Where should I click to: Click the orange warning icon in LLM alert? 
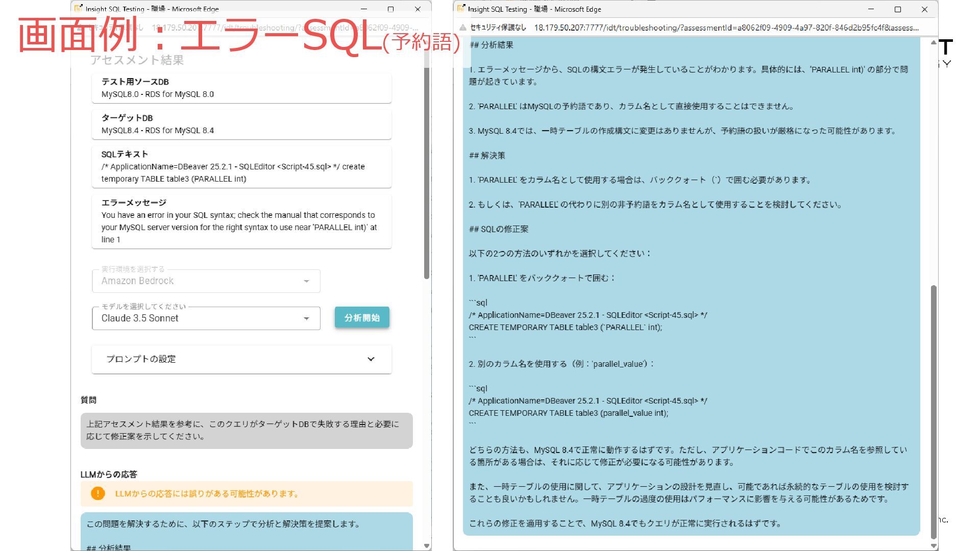(97, 493)
